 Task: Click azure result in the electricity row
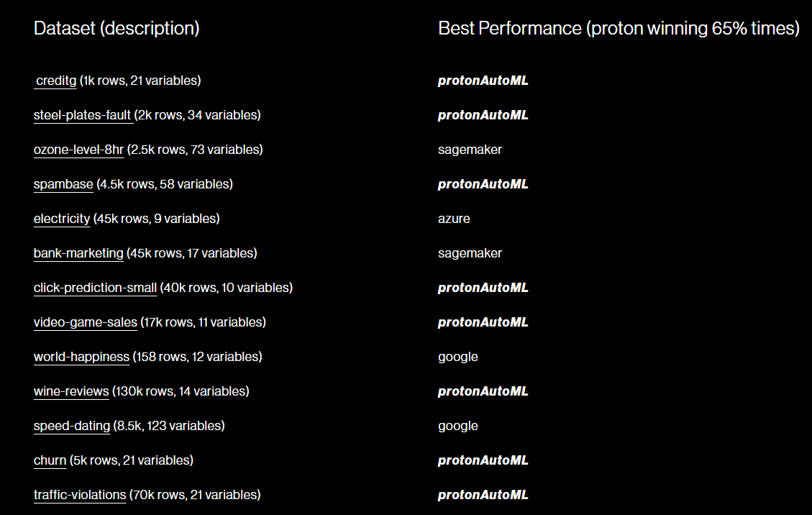pos(454,219)
